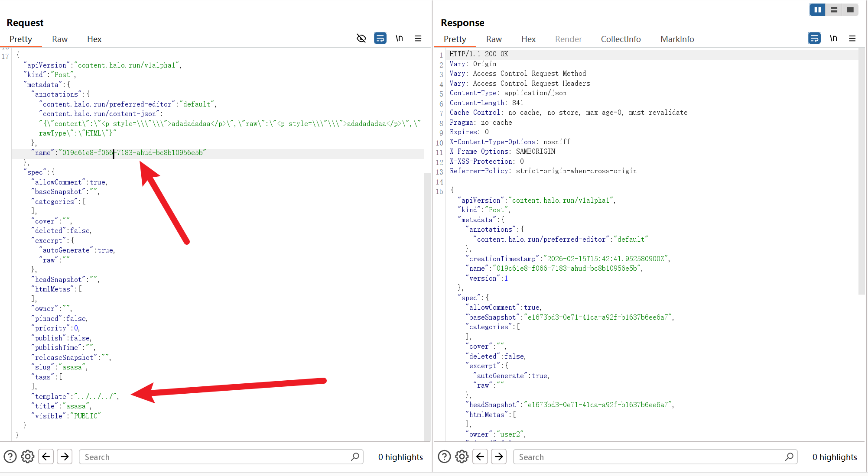
Task: Go to next match in Response
Action: [499, 457]
